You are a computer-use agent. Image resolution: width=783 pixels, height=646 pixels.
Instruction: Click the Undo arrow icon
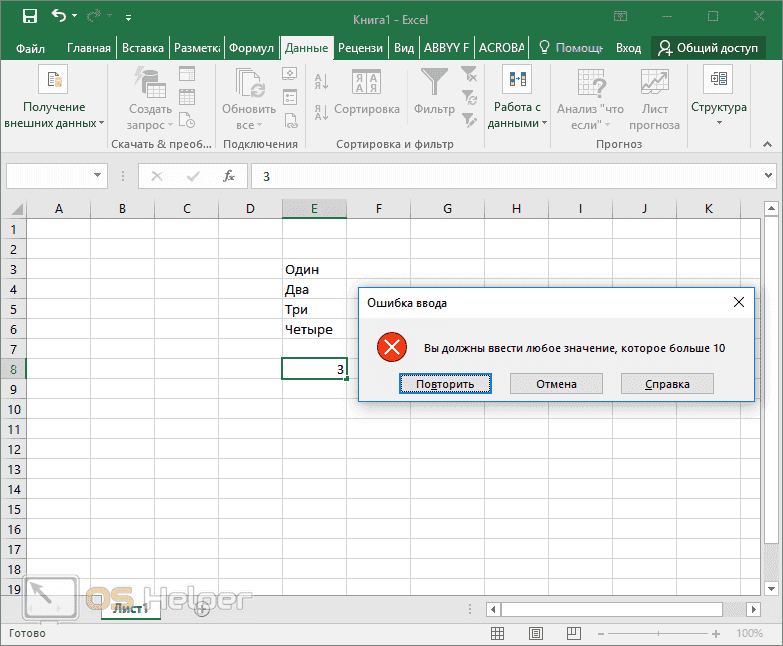tap(58, 17)
